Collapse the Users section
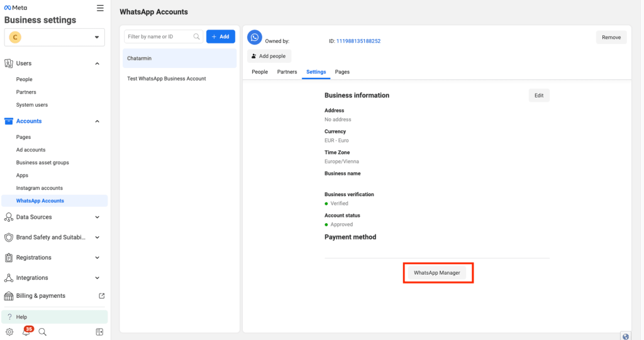This screenshot has height=340, width=644. (97, 63)
